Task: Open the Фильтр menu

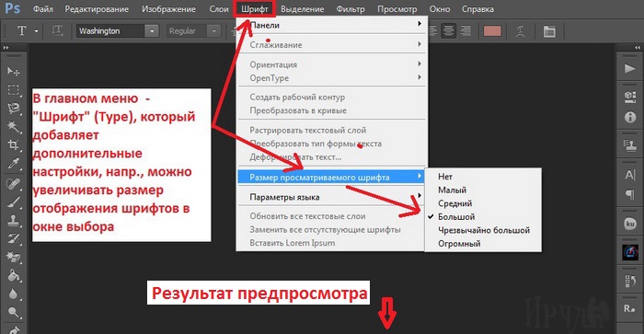Action: tap(351, 8)
